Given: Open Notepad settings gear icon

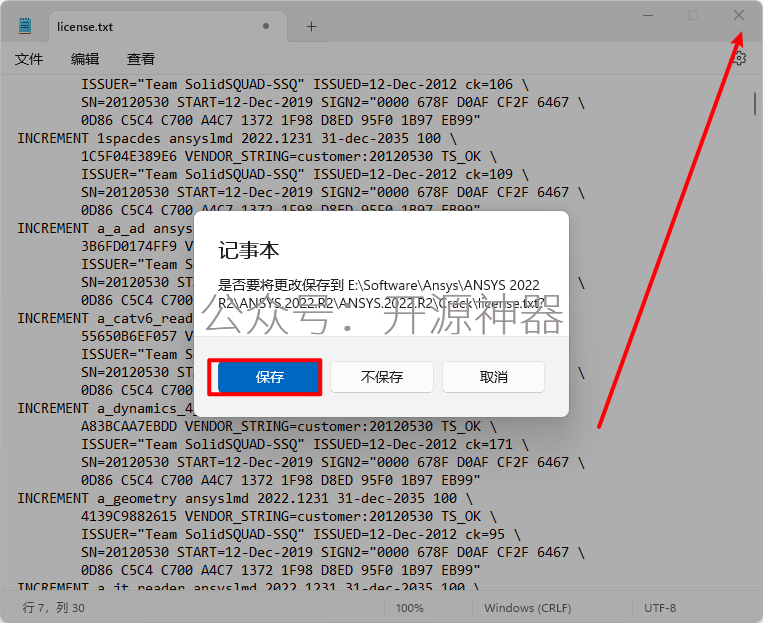Looking at the screenshot, I should [x=739, y=58].
